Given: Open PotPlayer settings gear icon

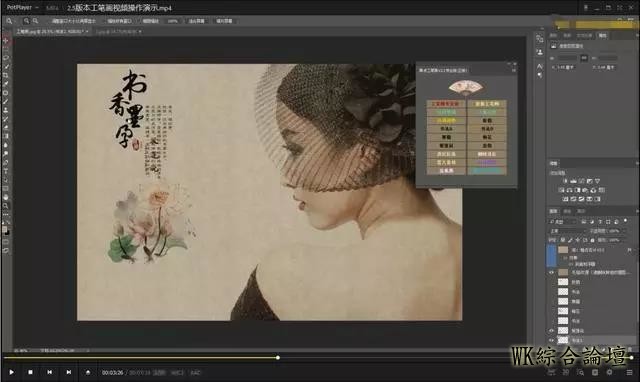Looking at the screenshot, I should click(x=609, y=372).
